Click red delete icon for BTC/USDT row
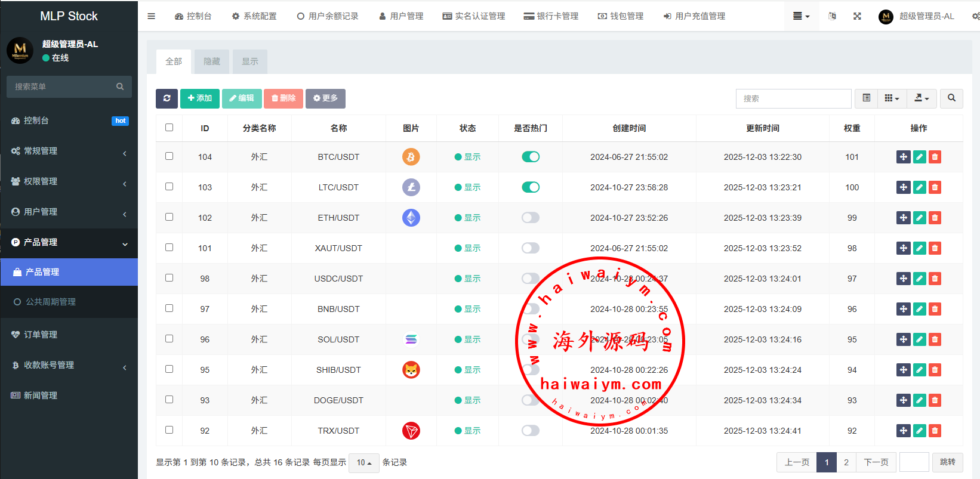 (x=935, y=157)
